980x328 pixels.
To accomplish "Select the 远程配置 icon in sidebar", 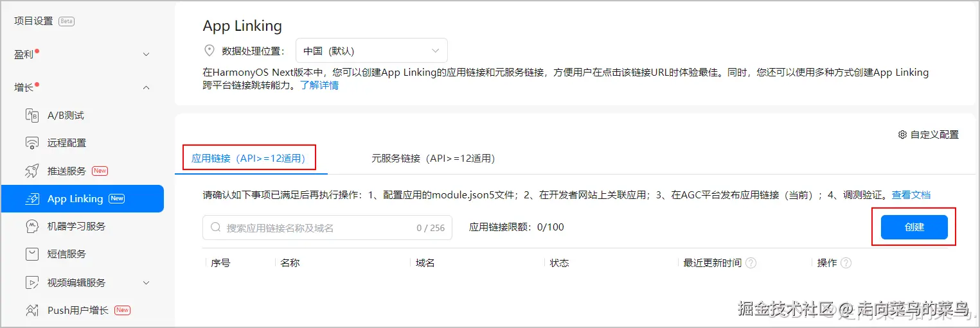I will 32,143.
